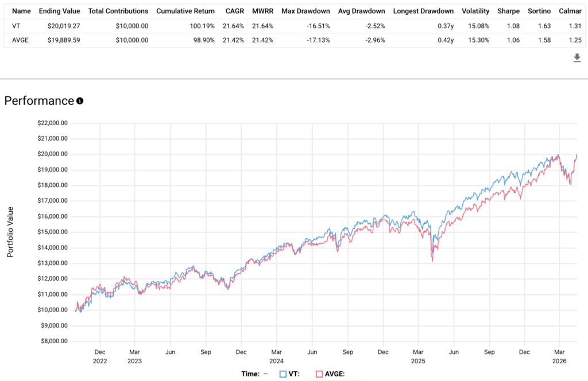The height and width of the screenshot is (381, 588).
Task: Toggle the AVGE red legend swatch
Action: 319,374
